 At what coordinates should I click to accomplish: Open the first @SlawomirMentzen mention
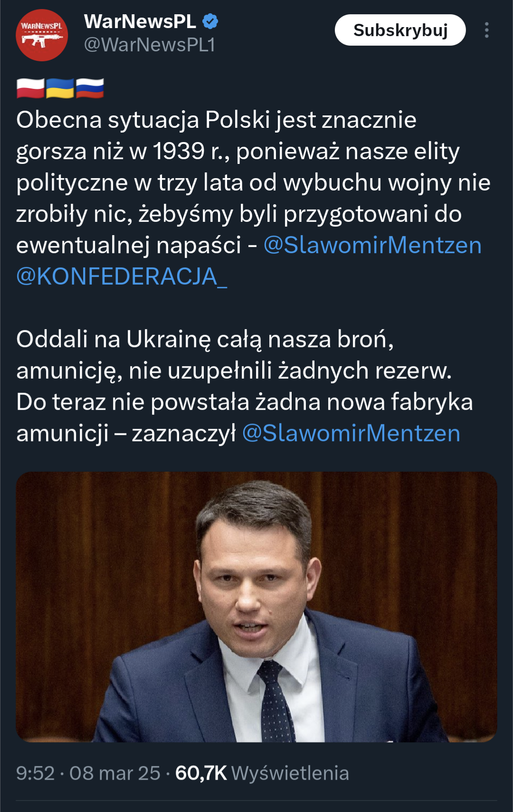[x=372, y=245]
